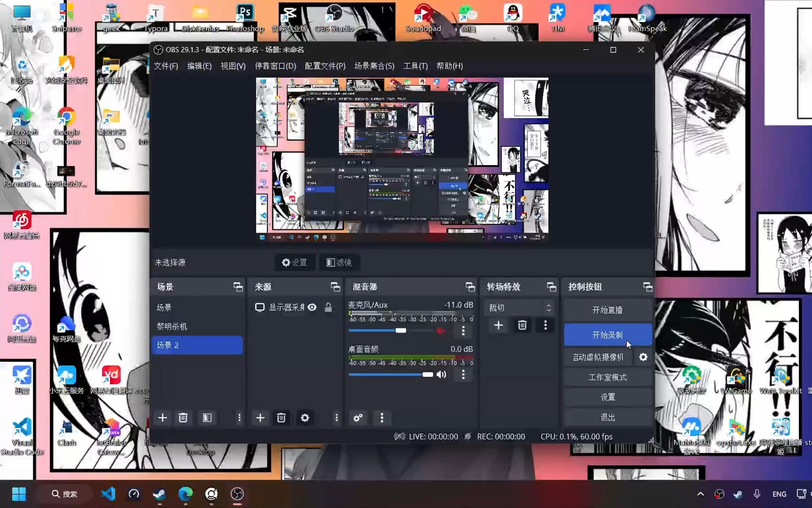Open the transition type dropdown
Screen dimensions: 812x508
tap(519, 308)
